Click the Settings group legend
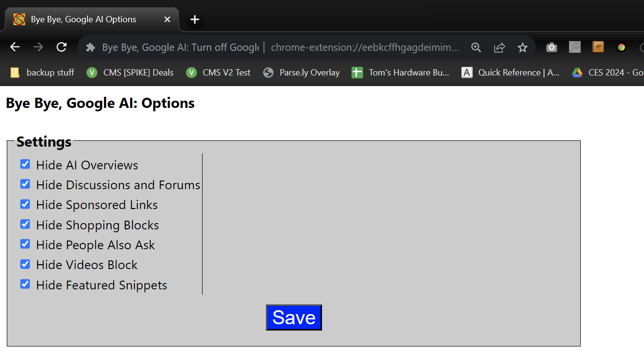 pyautogui.click(x=44, y=142)
